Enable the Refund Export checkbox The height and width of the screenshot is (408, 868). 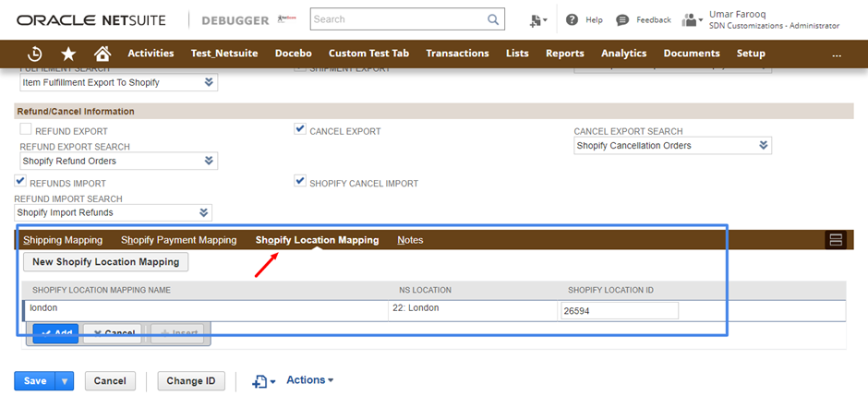pos(26,129)
